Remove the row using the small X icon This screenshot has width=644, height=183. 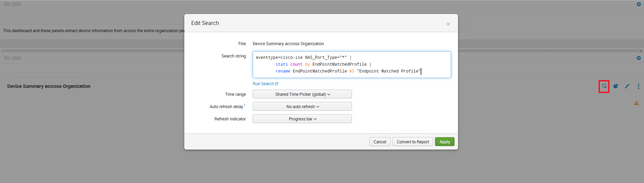(641, 51)
